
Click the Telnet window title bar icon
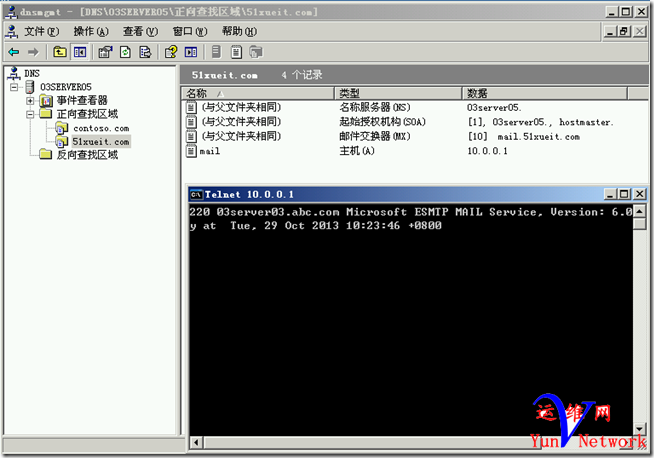click(196, 194)
